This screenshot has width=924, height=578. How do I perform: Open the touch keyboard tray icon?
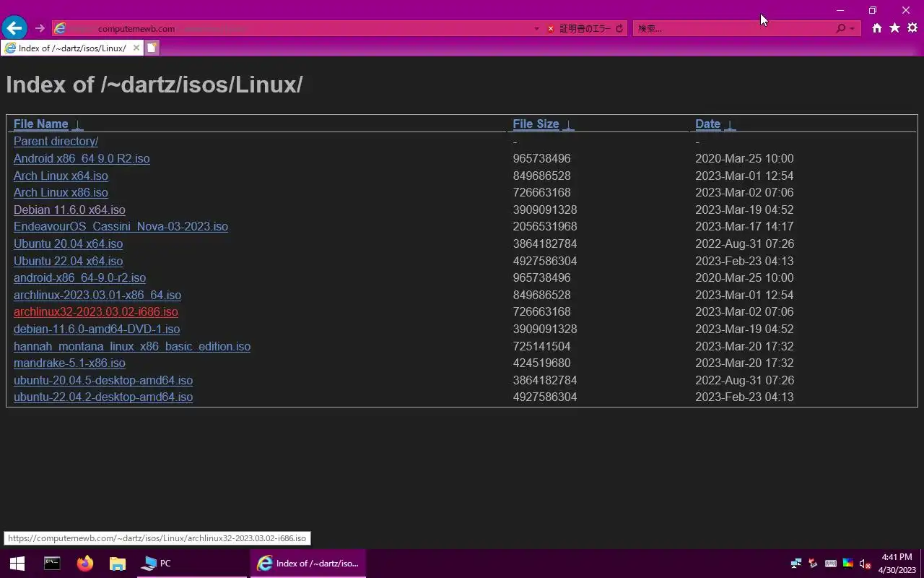[x=831, y=564]
